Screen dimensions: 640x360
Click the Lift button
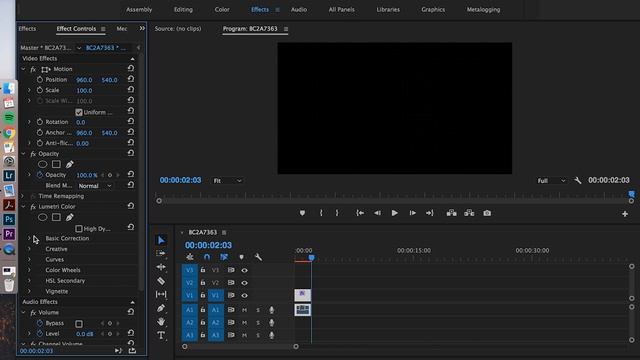pos(451,213)
